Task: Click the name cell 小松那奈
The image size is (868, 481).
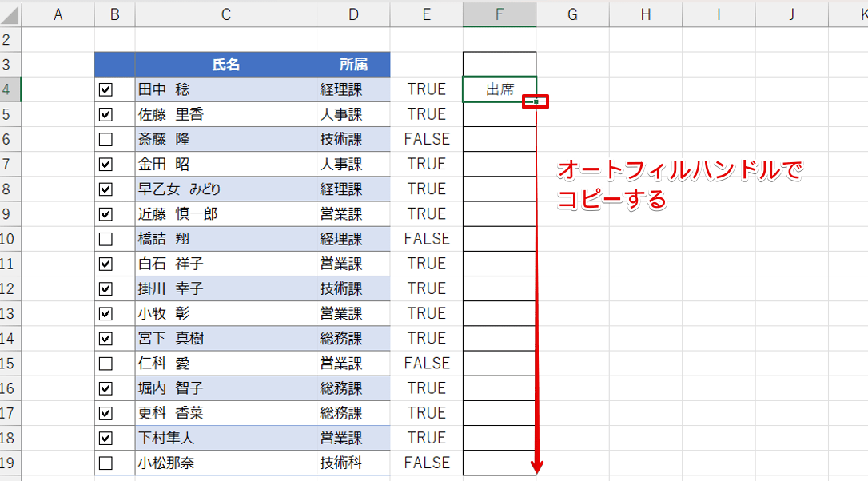Action: point(226,463)
